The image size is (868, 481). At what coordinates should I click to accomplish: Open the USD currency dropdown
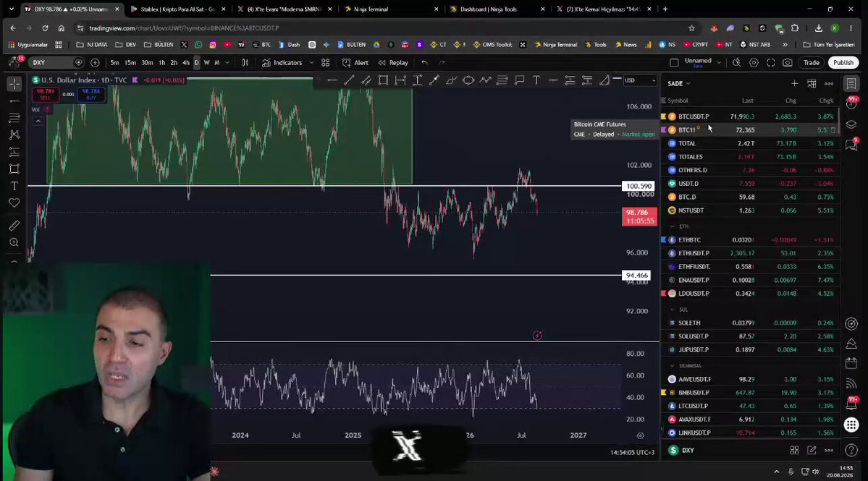[640, 81]
